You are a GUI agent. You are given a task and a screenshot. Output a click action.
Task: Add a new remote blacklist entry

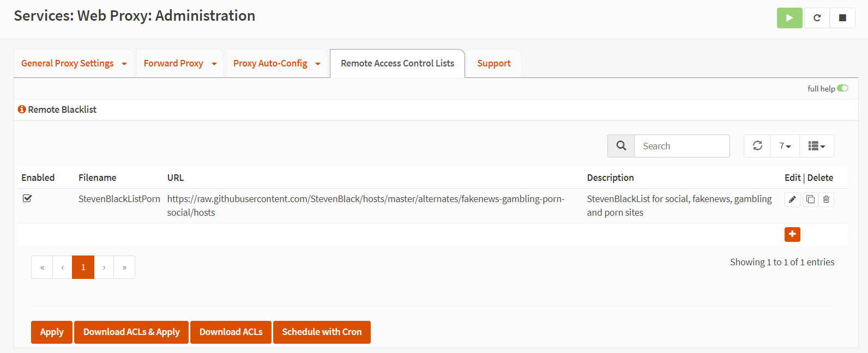792,234
